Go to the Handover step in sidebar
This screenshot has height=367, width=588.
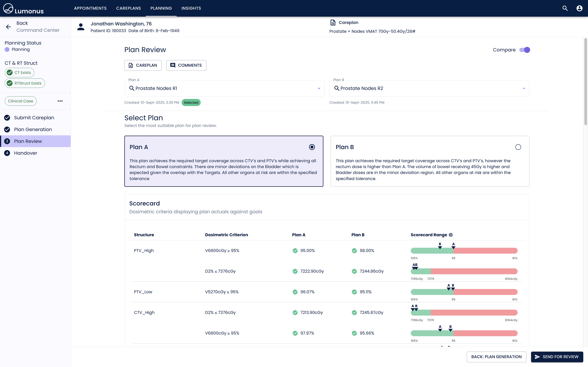(26, 153)
